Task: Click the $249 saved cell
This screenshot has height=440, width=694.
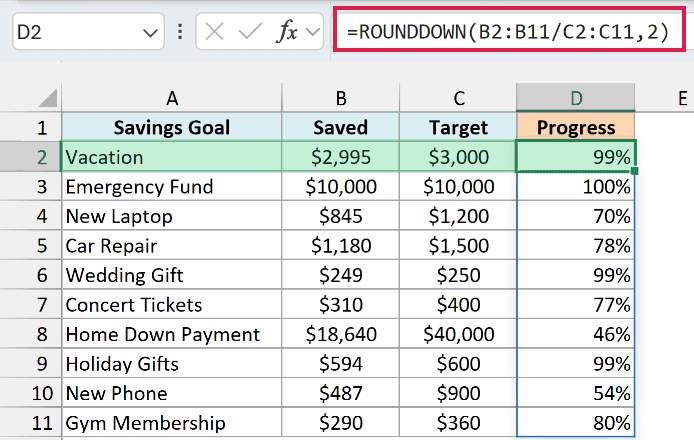Action: (x=340, y=275)
